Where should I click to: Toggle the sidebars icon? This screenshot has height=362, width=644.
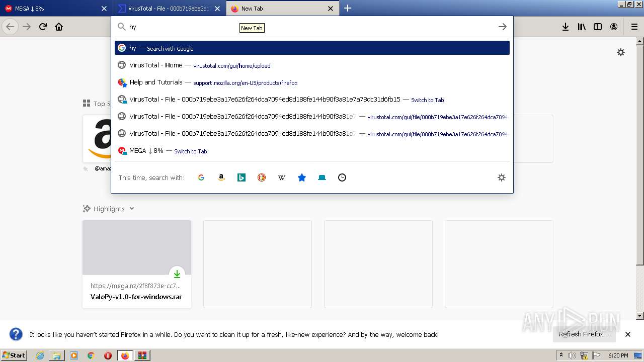(598, 27)
